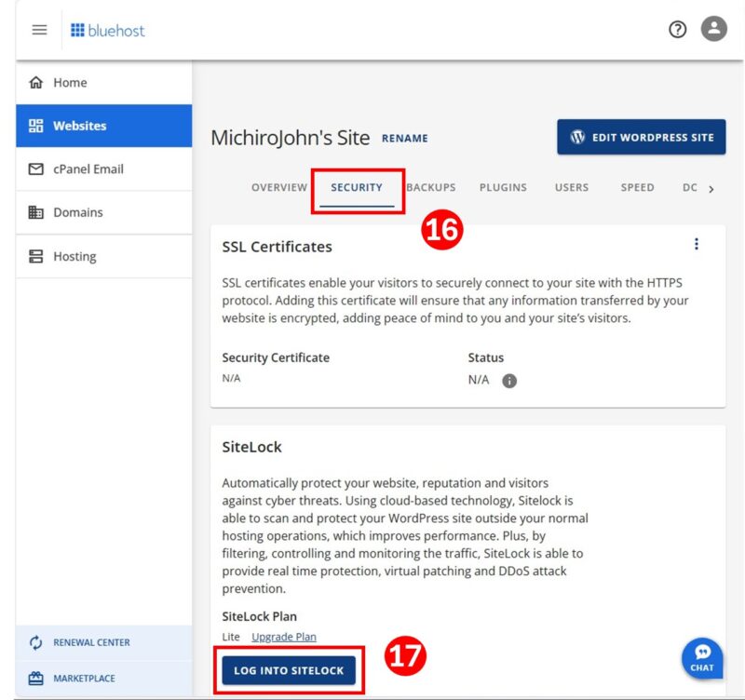Click the info icon beside N/A status
This screenshot has width=745, height=700.
[508, 380]
